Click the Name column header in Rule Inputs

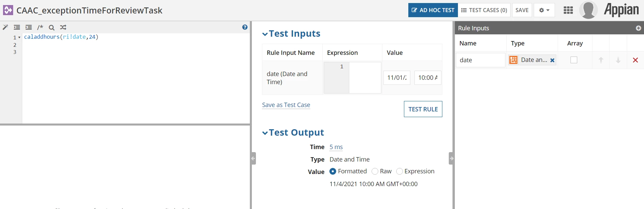(x=468, y=43)
